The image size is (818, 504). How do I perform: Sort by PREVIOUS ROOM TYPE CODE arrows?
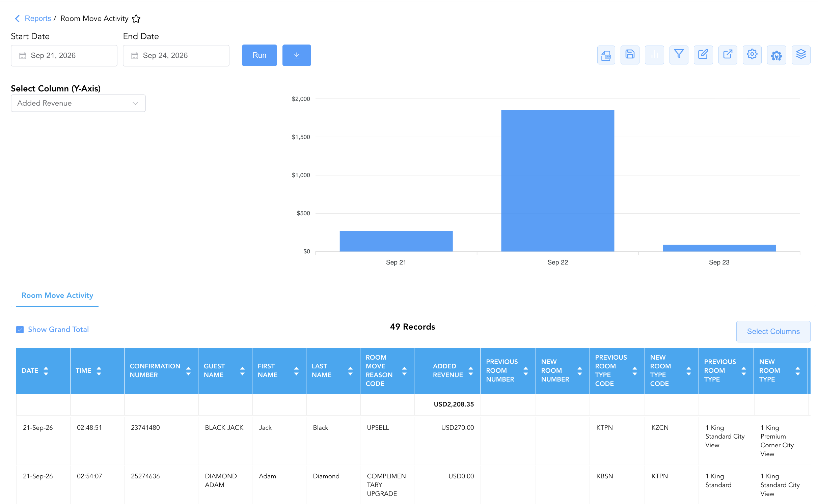coord(635,371)
